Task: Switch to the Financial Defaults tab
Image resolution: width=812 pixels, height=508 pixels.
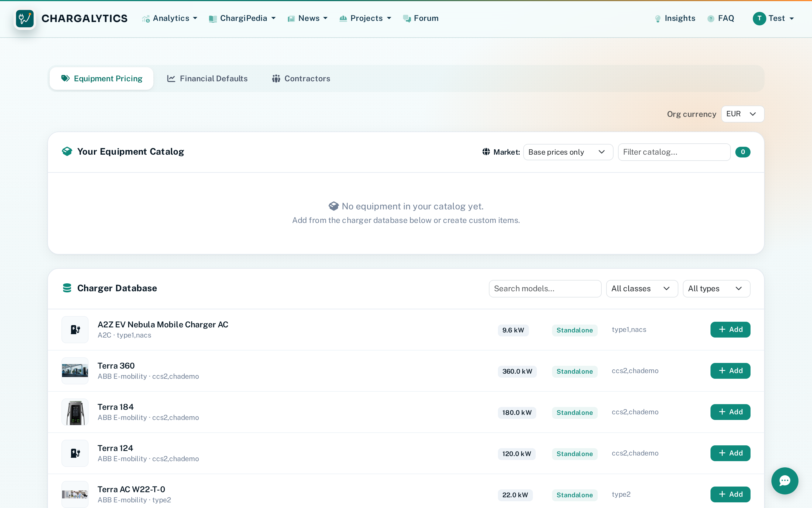Action: (x=207, y=78)
